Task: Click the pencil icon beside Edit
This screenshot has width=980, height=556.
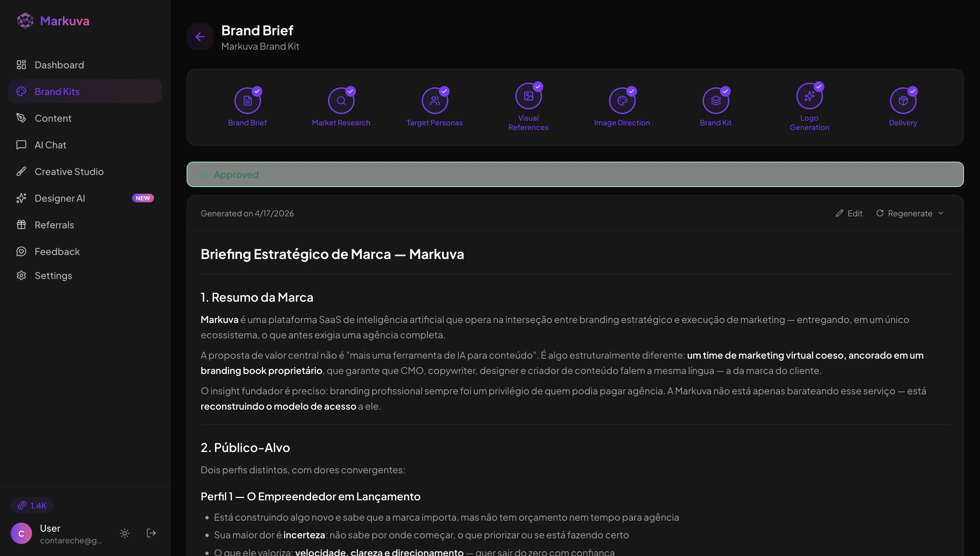Action: click(x=839, y=213)
